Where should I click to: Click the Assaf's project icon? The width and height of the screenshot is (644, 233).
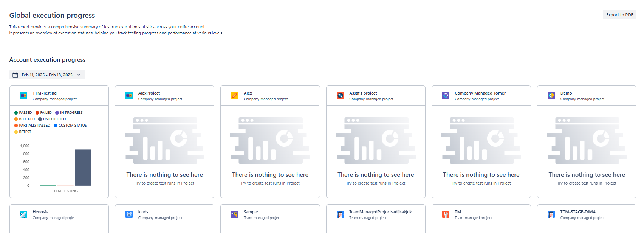[x=340, y=96]
